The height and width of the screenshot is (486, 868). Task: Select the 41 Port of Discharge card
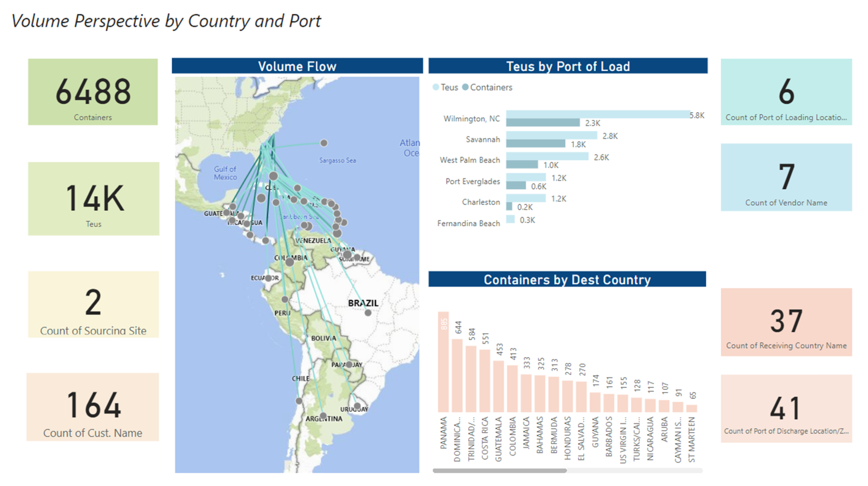point(786,409)
